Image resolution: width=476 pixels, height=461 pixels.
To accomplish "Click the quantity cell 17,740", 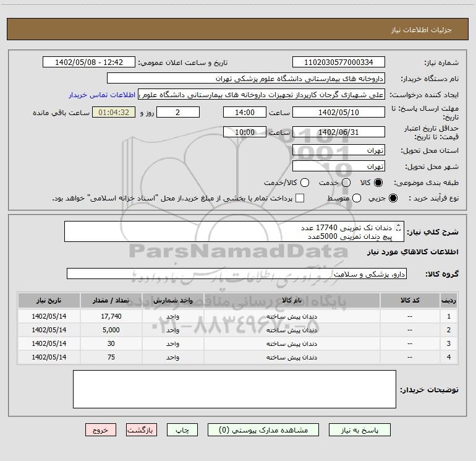I will click(x=111, y=316).
